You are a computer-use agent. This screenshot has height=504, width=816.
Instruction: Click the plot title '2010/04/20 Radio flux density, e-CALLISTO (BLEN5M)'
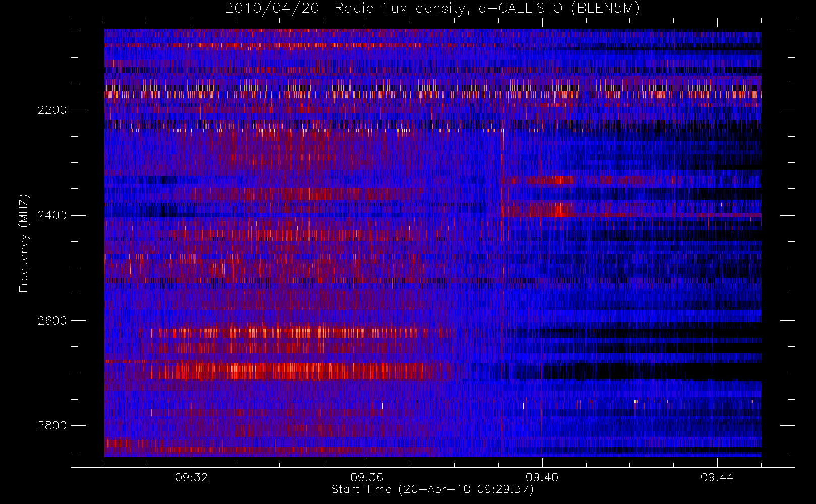click(433, 8)
